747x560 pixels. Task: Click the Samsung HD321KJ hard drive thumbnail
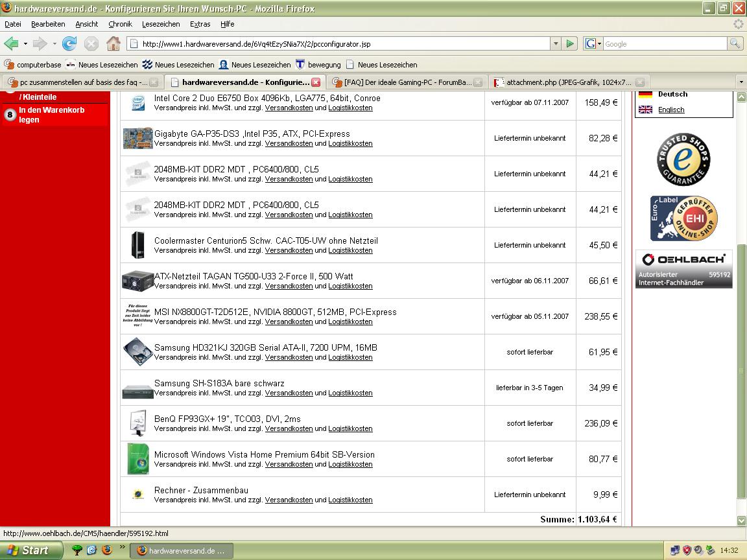137,351
